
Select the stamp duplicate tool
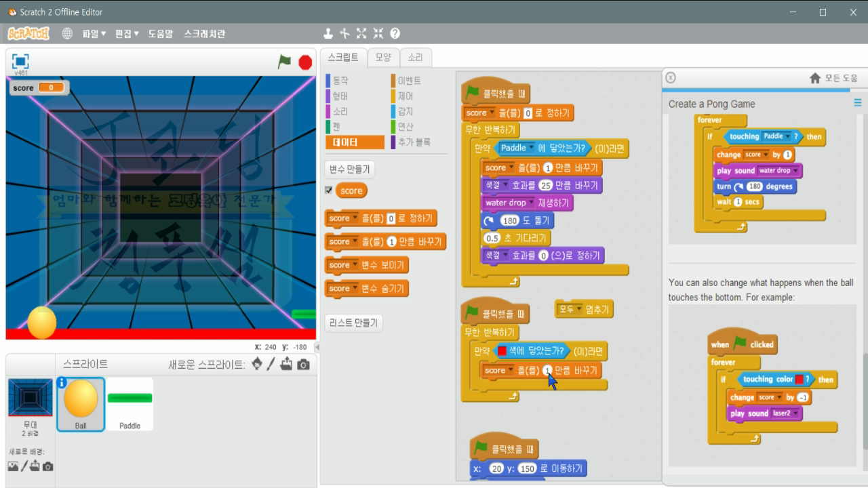coord(329,33)
